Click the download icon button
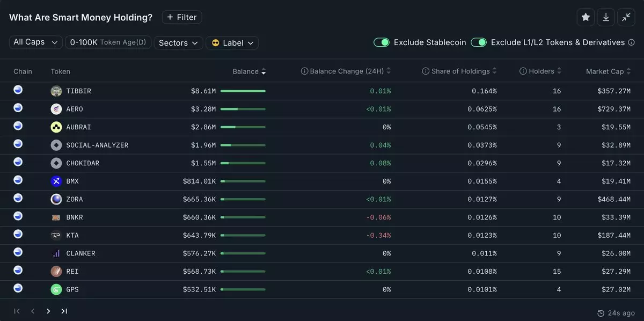 pyautogui.click(x=606, y=17)
